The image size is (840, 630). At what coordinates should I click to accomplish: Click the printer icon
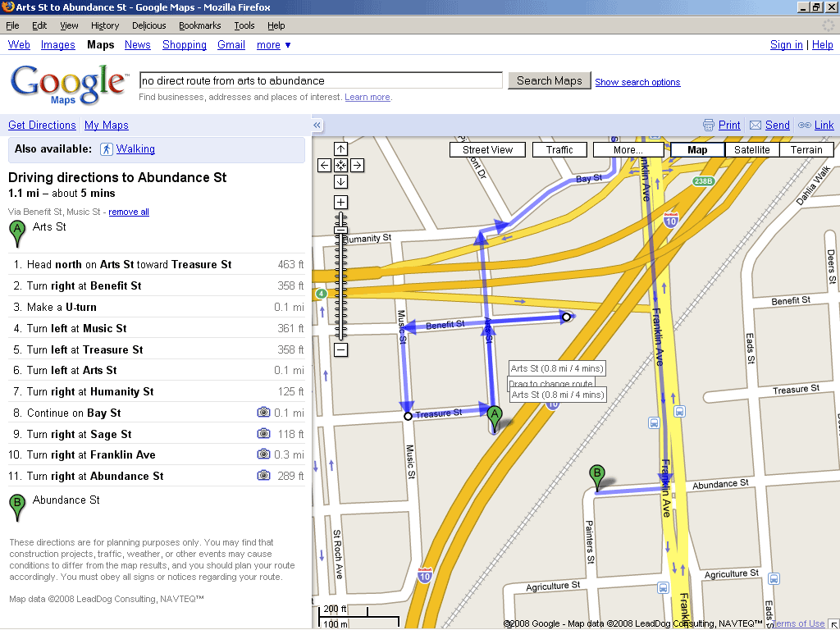708,126
